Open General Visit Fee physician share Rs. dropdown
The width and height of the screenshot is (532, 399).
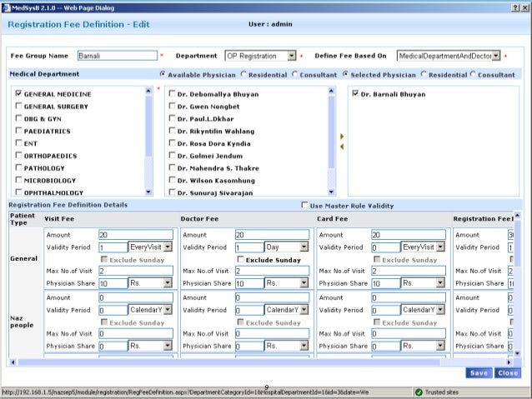point(168,283)
